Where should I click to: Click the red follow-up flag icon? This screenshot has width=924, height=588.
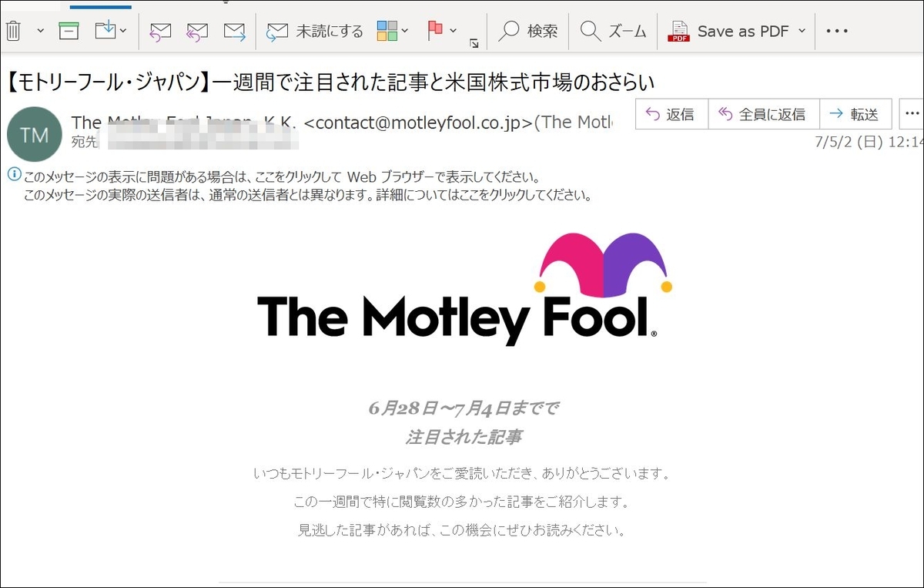coord(435,31)
